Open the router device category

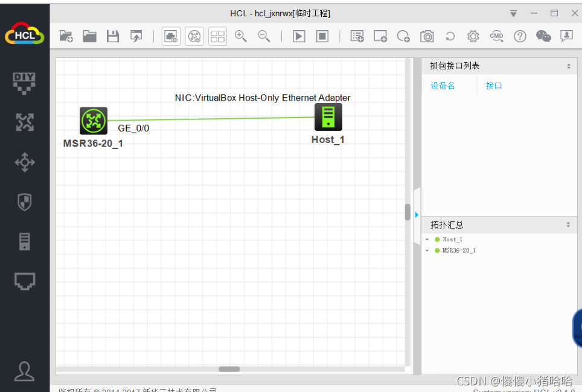tap(25, 122)
